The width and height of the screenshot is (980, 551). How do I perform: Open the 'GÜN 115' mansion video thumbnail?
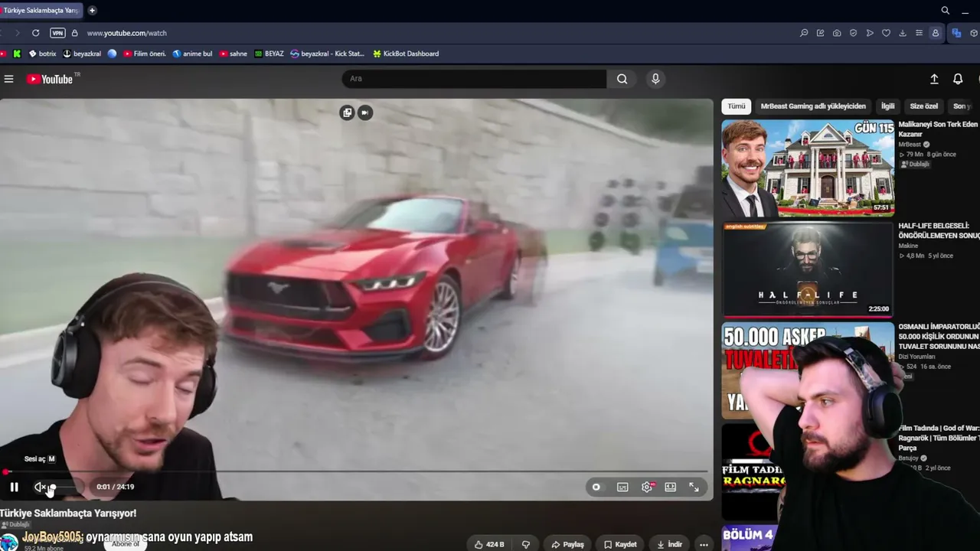[x=808, y=168]
